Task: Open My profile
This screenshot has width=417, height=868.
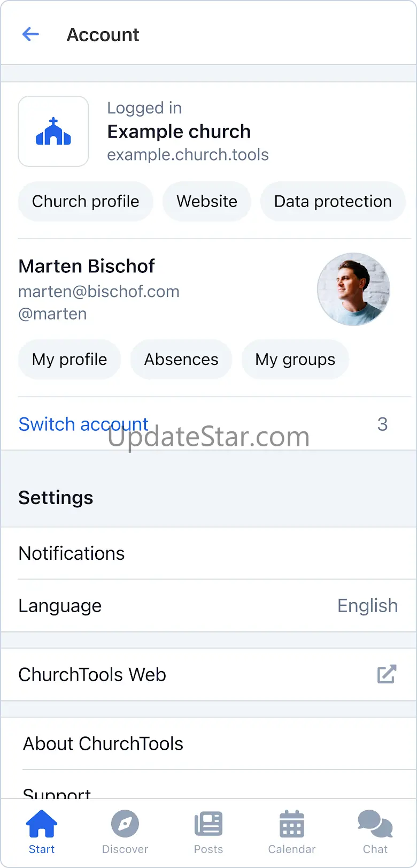Action: tap(69, 360)
